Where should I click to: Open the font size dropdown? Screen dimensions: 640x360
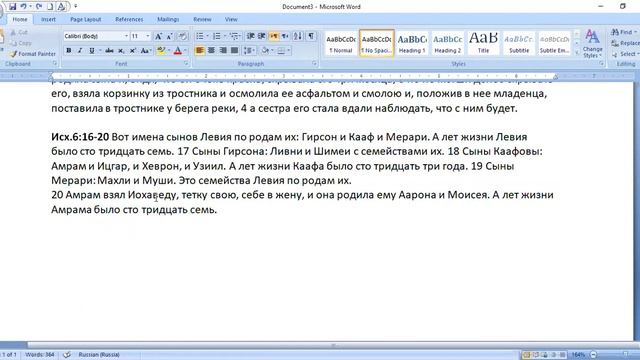point(148,36)
